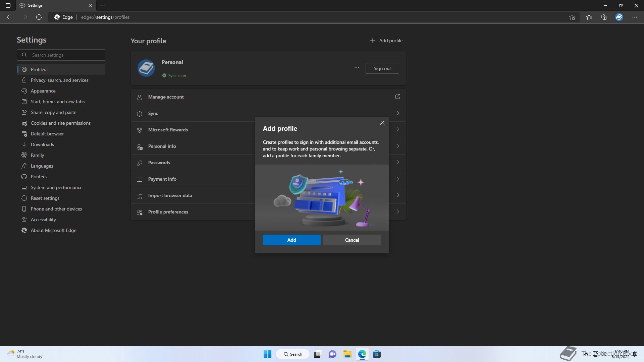Open Edge Settings and more menu
Screen dimensions: 644x362
click(635, 17)
